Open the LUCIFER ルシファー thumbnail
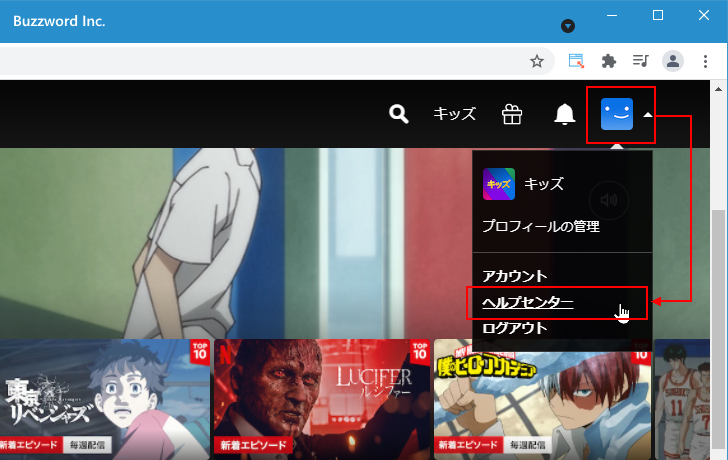The width and height of the screenshot is (728, 460). [322, 399]
